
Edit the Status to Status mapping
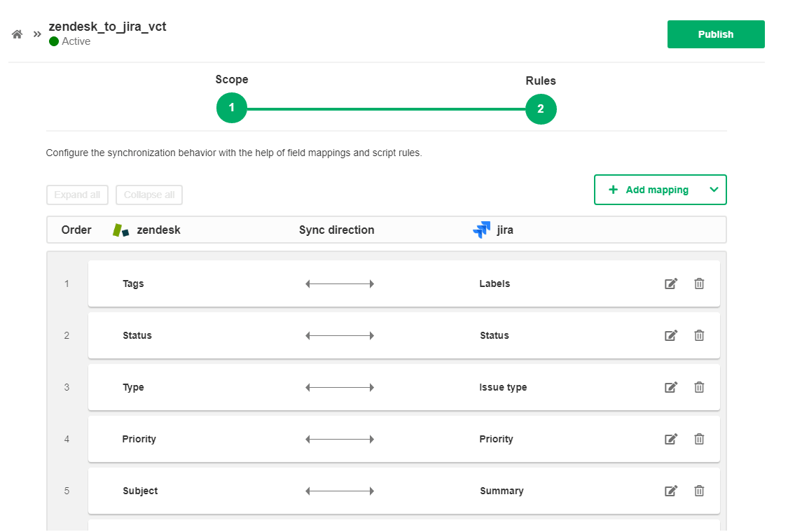click(x=670, y=335)
